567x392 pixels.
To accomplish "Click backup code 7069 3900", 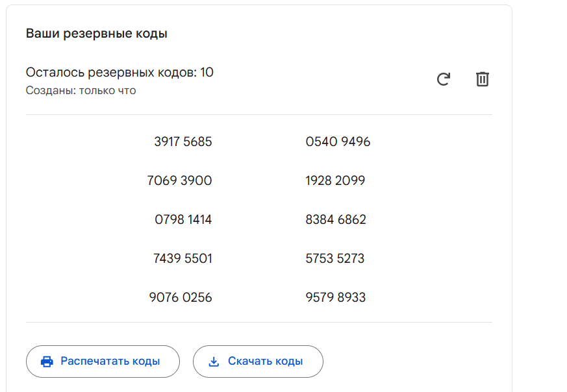I will (180, 180).
